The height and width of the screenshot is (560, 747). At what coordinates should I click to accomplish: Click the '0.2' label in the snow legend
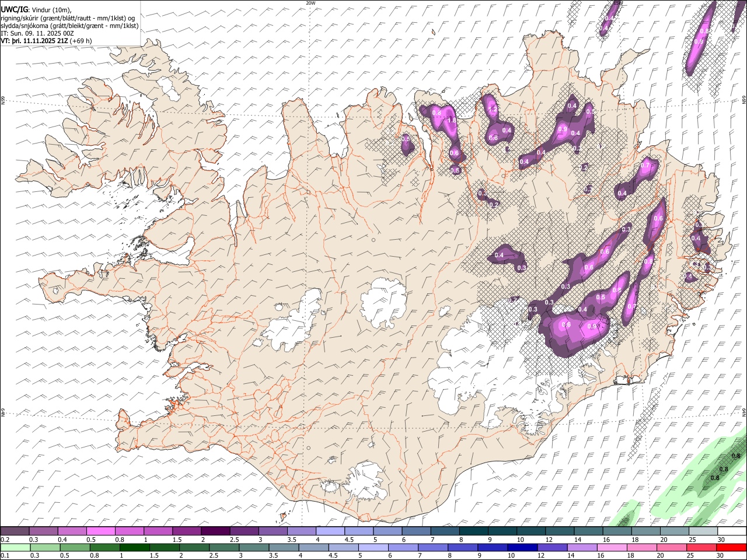coord(5,539)
